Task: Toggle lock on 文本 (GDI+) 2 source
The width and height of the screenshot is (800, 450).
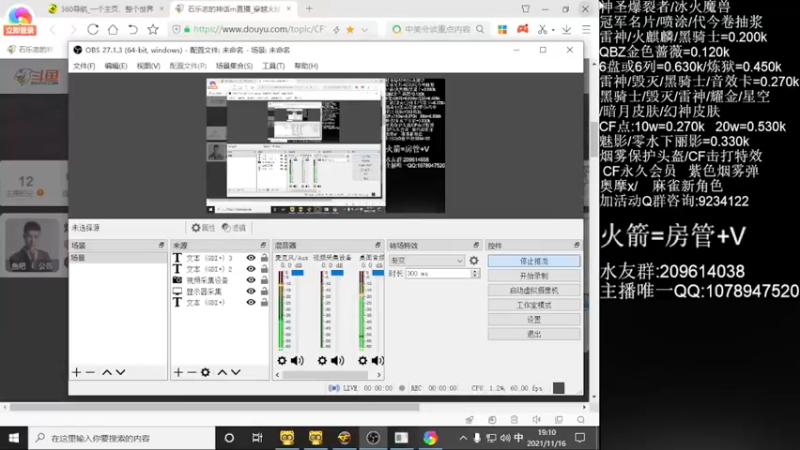Action: click(x=264, y=269)
